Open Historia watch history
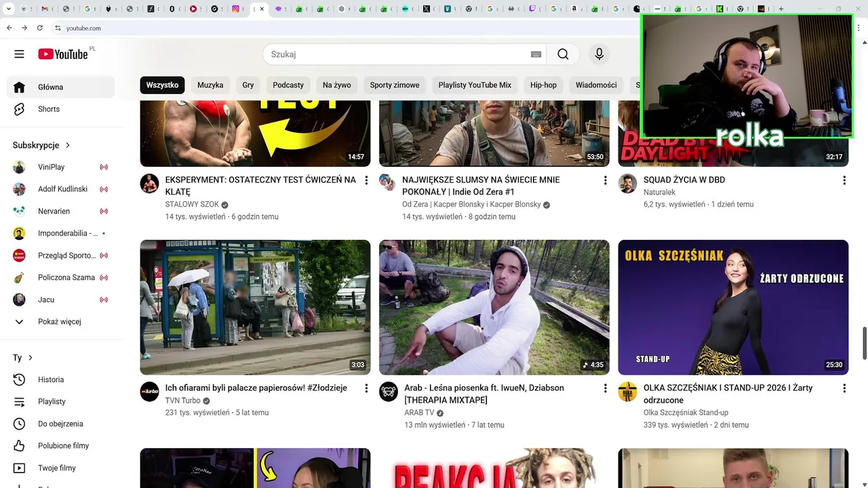This screenshot has height=488, width=868. coord(61,380)
